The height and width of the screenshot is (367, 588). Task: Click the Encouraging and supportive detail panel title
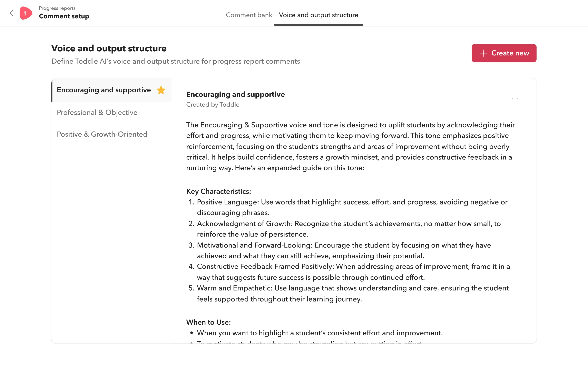(235, 94)
